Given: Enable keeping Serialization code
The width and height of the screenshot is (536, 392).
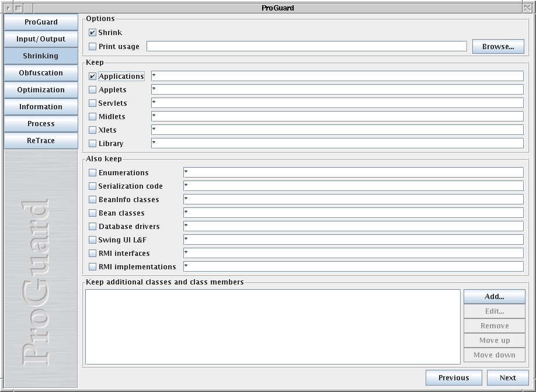Looking at the screenshot, I should (x=93, y=186).
